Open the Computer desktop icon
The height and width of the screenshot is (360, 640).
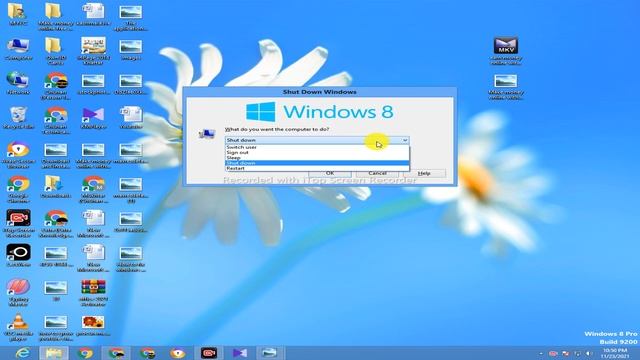point(18,49)
